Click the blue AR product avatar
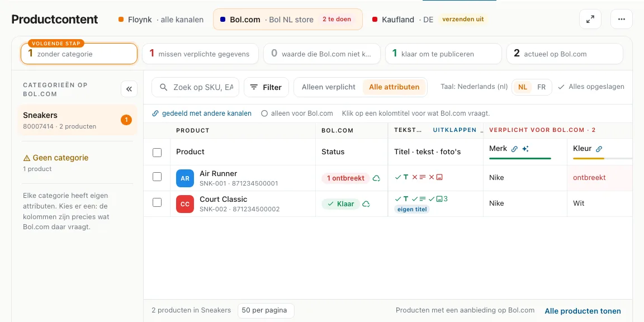The width and height of the screenshot is (644, 322). (185, 178)
